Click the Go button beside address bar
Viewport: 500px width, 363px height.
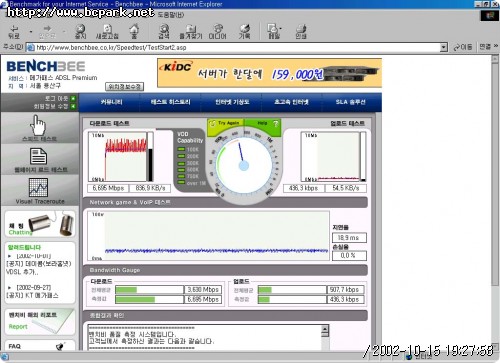pos(463,47)
